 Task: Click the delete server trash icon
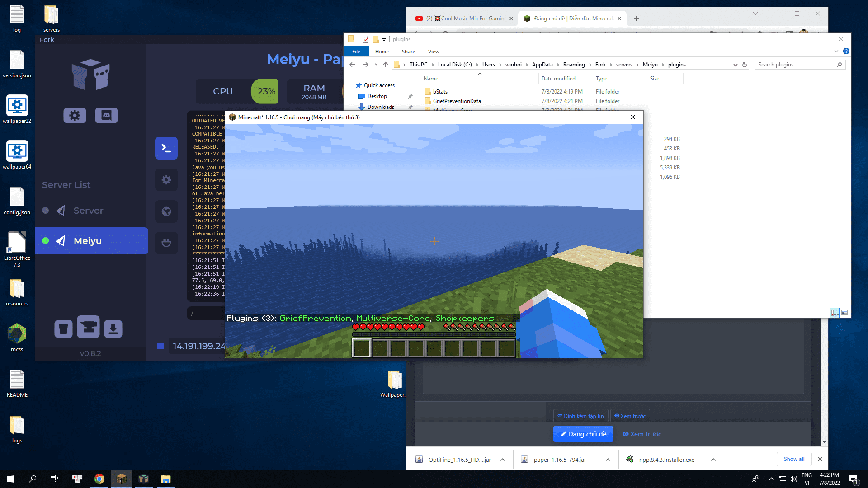pyautogui.click(x=63, y=328)
